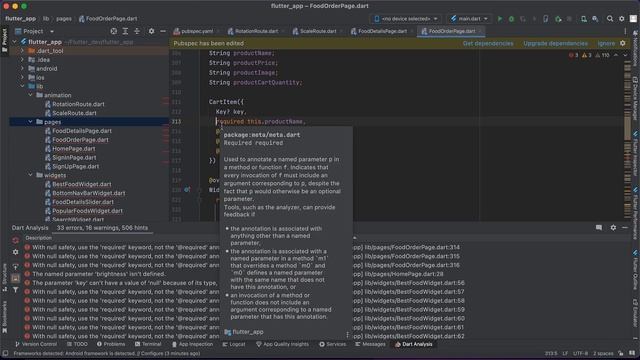Open Search Everywhere magnifier icon
The image size is (640, 360).
pos(610,19)
